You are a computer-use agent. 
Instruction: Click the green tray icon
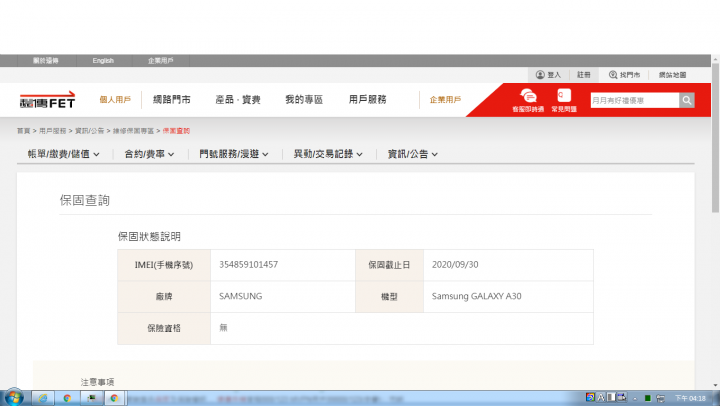pyautogui.click(x=647, y=398)
